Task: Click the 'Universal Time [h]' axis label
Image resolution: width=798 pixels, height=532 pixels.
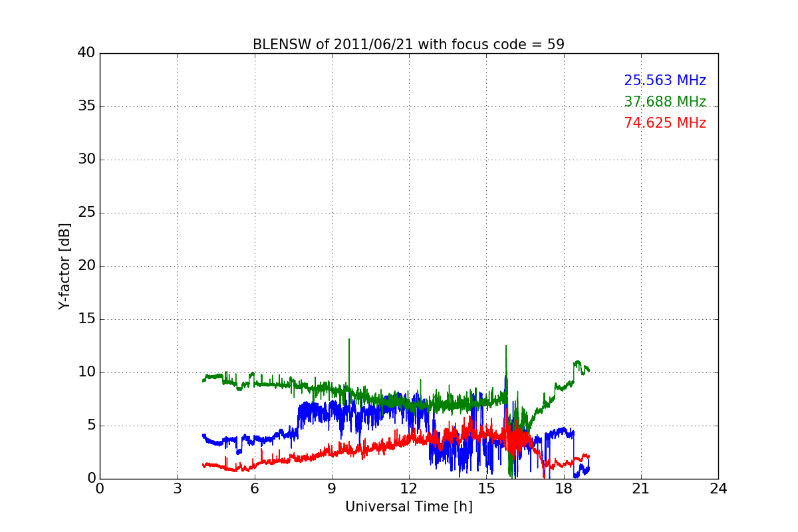Action: click(x=409, y=507)
